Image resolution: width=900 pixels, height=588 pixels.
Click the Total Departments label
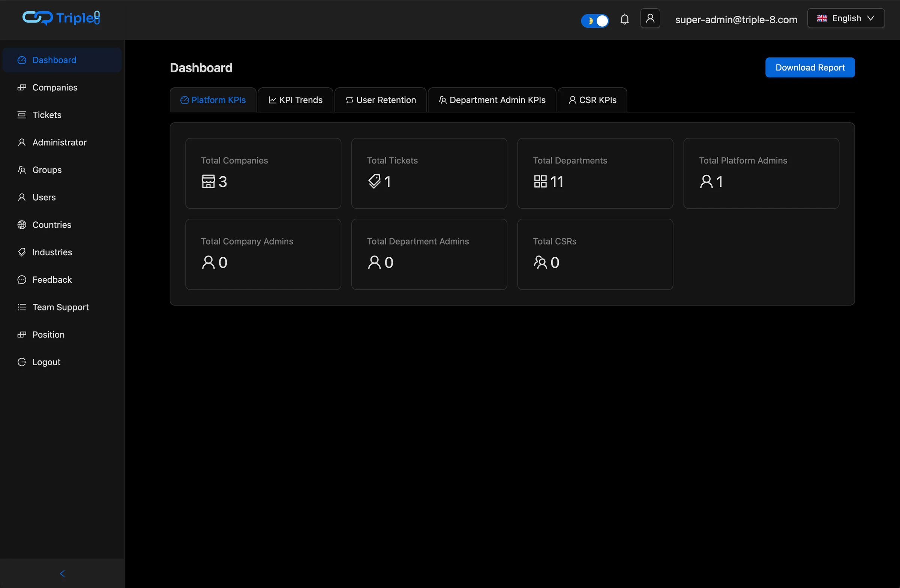pyautogui.click(x=570, y=160)
